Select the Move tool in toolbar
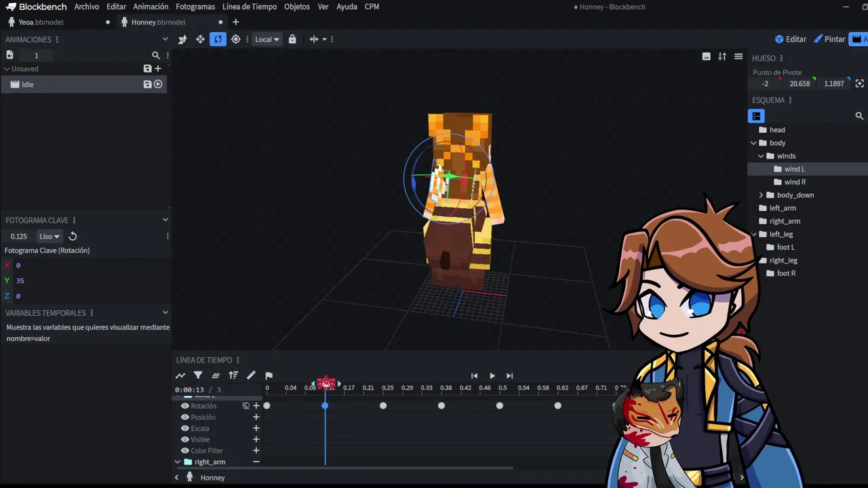Viewport: 868px width, 488px height. (x=200, y=39)
